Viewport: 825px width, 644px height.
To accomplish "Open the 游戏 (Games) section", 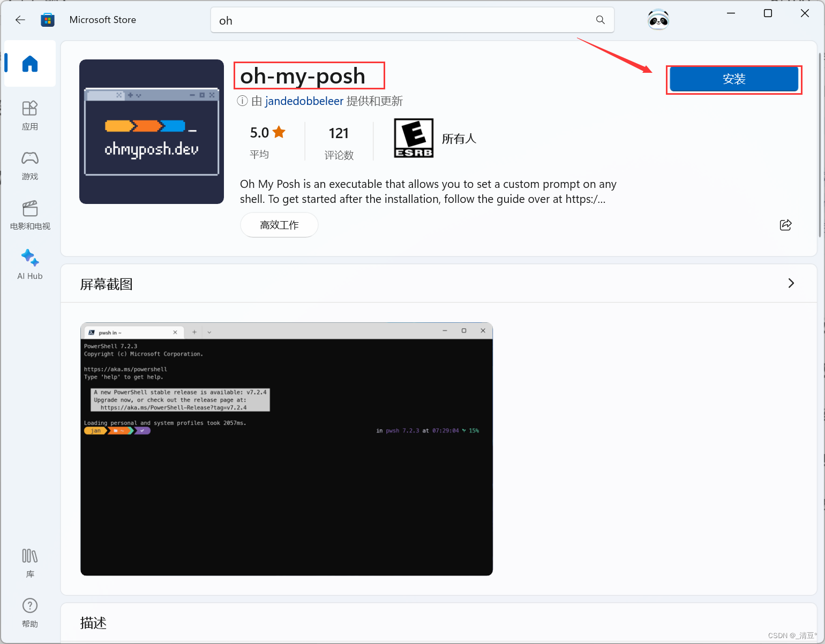I will [30, 165].
